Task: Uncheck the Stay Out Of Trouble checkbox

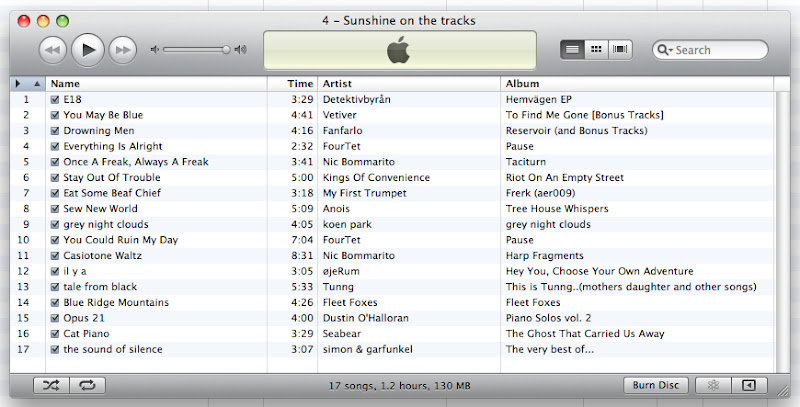Action: click(x=55, y=177)
